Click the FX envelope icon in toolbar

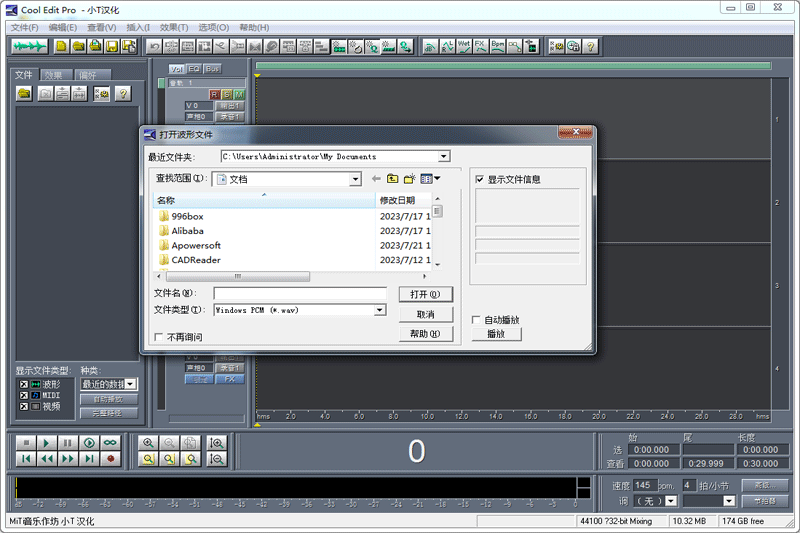(x=481, y=47)
